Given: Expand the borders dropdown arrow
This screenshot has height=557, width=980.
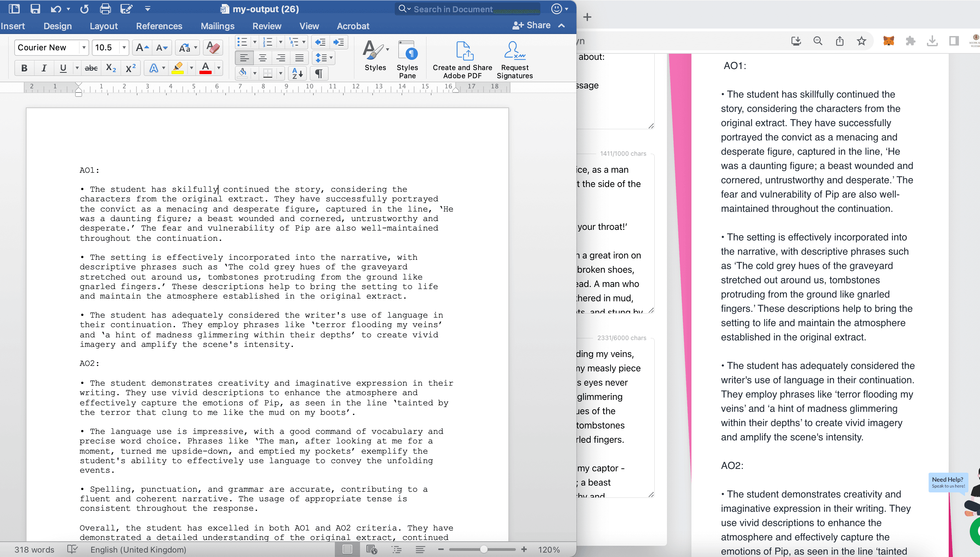Looking at the screenshot, I should pos(281,73).
